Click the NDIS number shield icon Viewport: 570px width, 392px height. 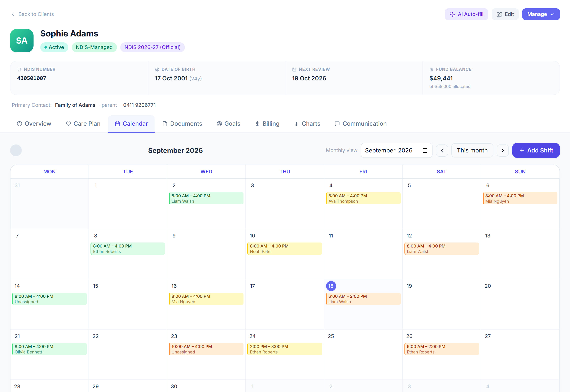point(19,70)
